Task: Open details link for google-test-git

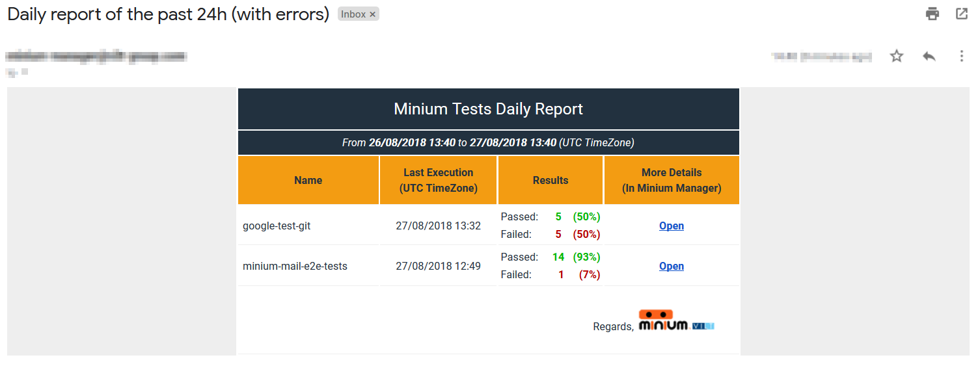Action: coord(672,226)
